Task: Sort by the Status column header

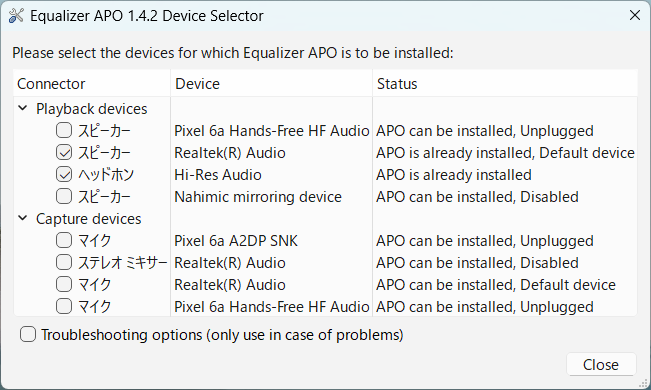Action: pyautogui.click(x=505, y=83)
